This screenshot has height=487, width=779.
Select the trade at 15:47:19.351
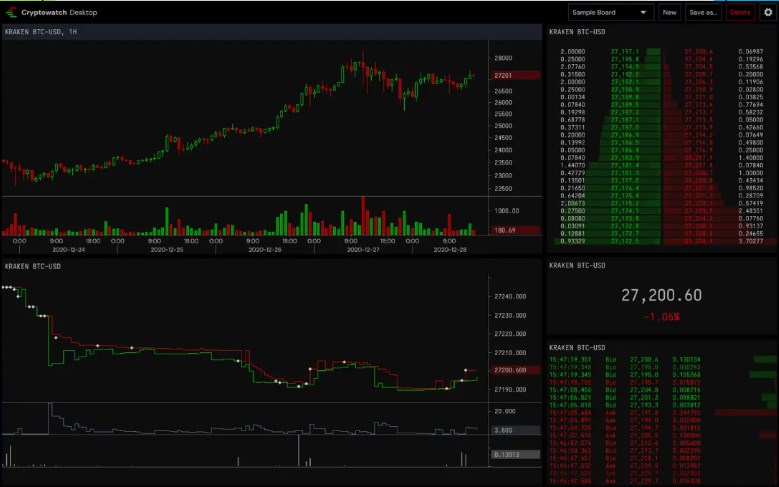[x=662, y=359]
